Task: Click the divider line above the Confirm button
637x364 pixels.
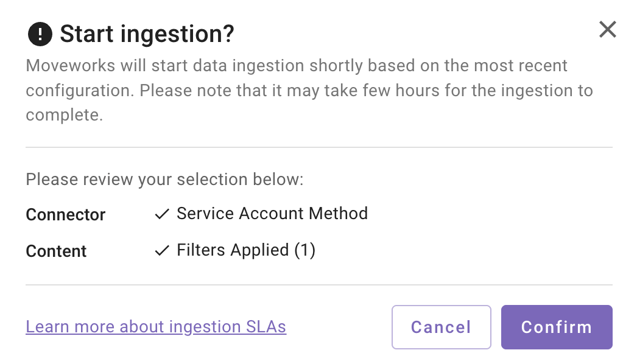Action: tap(318, 284)
